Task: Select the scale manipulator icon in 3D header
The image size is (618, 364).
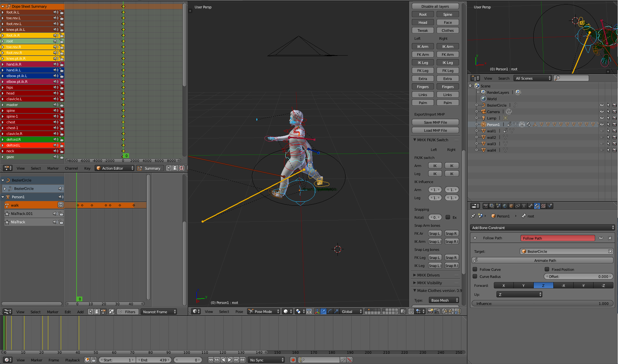Action: tap(336, 311)
